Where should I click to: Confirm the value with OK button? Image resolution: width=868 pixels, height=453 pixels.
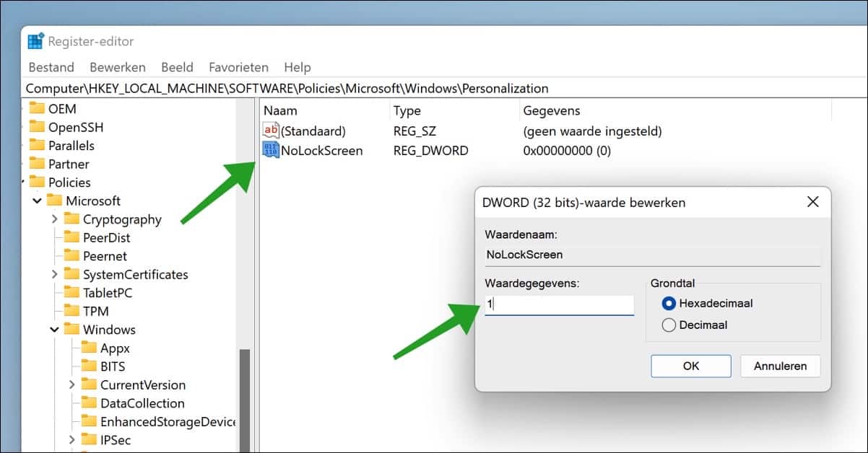pyautogui.click(x=691, y=366)
